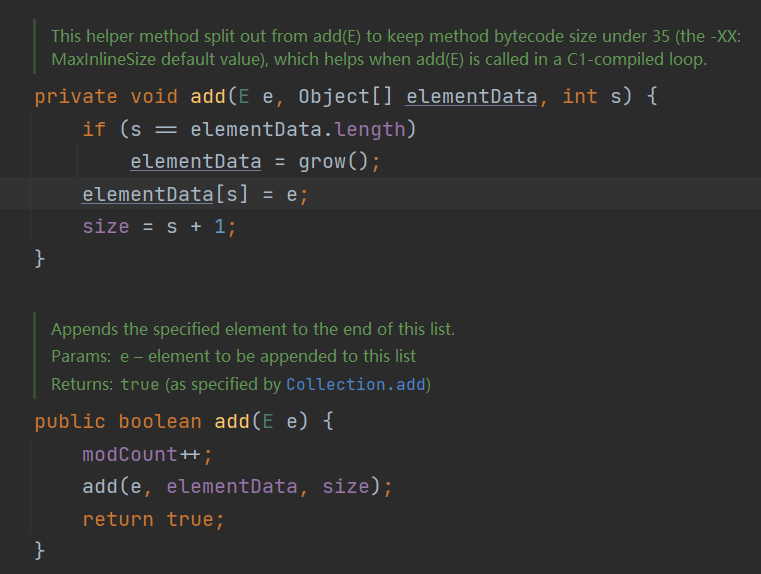761x574 pixels.
Task: Click the 'Params:' doc label
Action: [x=81, y=357]
